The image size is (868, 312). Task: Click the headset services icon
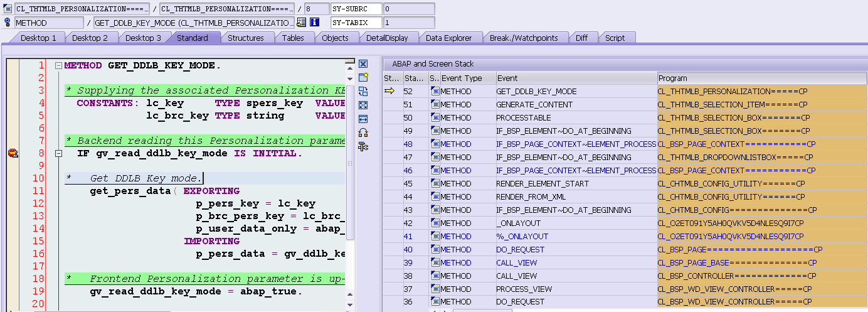(363, 132)
